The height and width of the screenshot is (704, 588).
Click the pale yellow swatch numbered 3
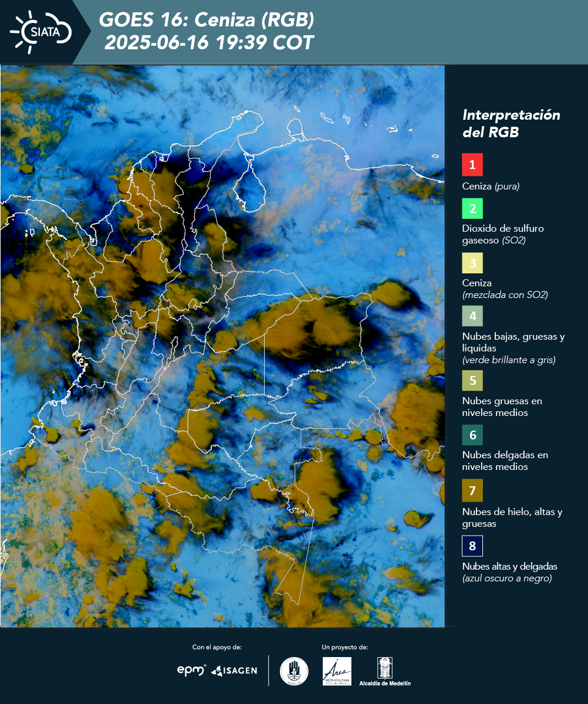pyautogui.click(x=472, y=263)
